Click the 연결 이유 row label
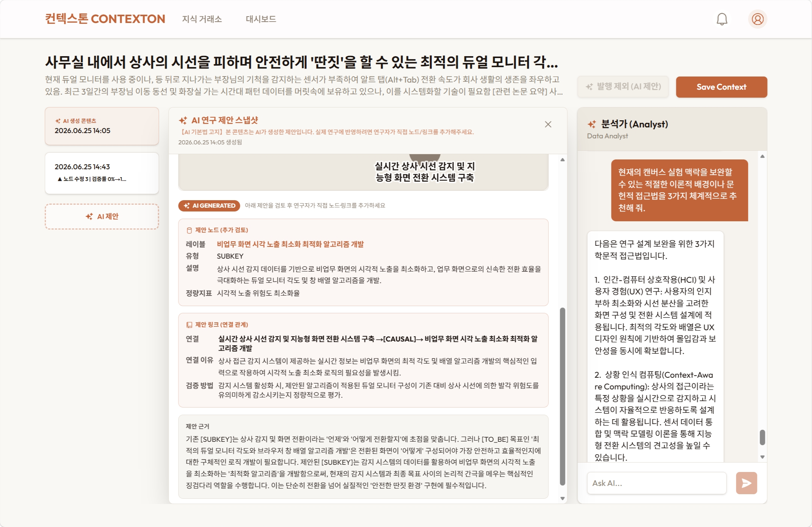The image size is (812, 527). coord(200,360)
